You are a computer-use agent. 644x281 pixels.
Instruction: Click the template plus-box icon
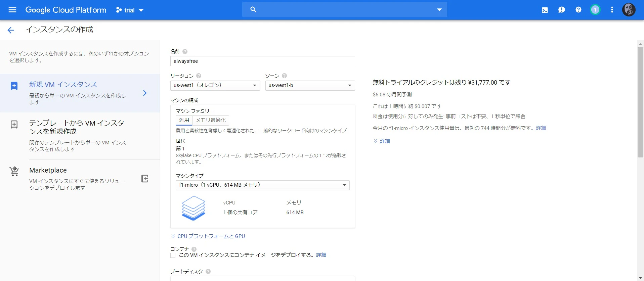(14, 125)
